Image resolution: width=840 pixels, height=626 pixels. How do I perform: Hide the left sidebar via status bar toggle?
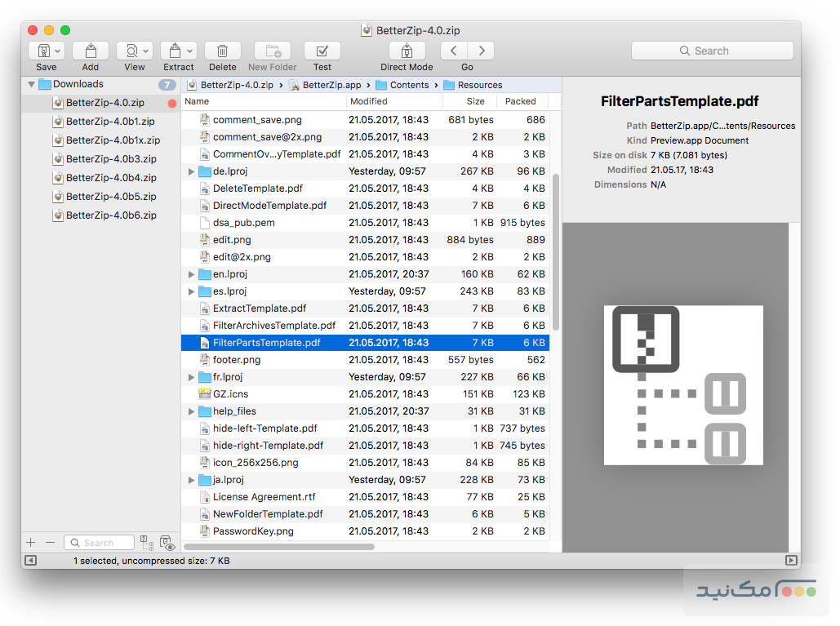(x=30, y=561)
